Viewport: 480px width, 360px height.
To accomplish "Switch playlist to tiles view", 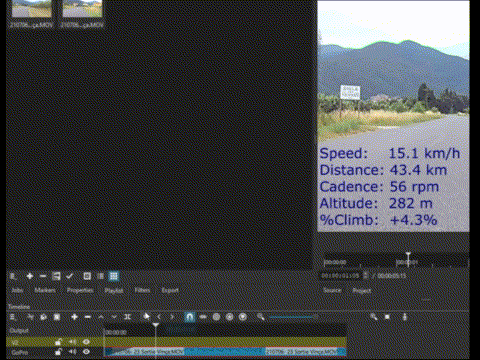I will (x=87, y=276).
